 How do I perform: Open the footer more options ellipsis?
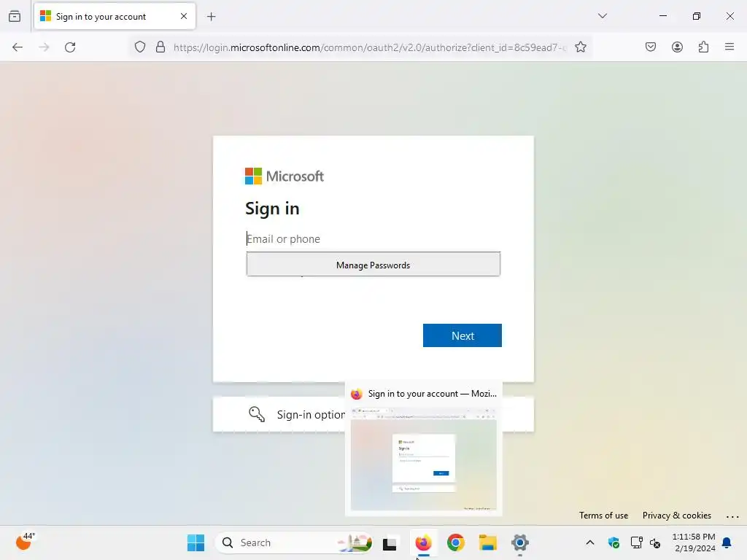[x=732, y=516]
